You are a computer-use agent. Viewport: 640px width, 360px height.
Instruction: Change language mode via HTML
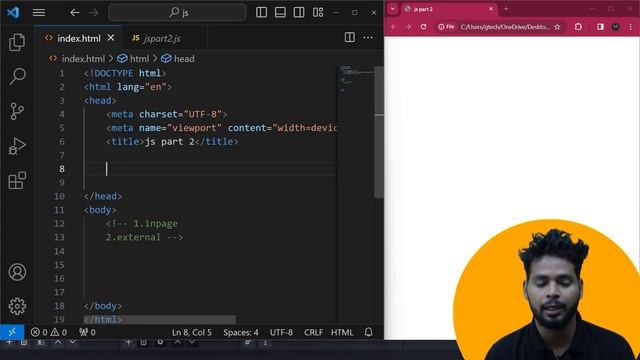coord(342,332)
